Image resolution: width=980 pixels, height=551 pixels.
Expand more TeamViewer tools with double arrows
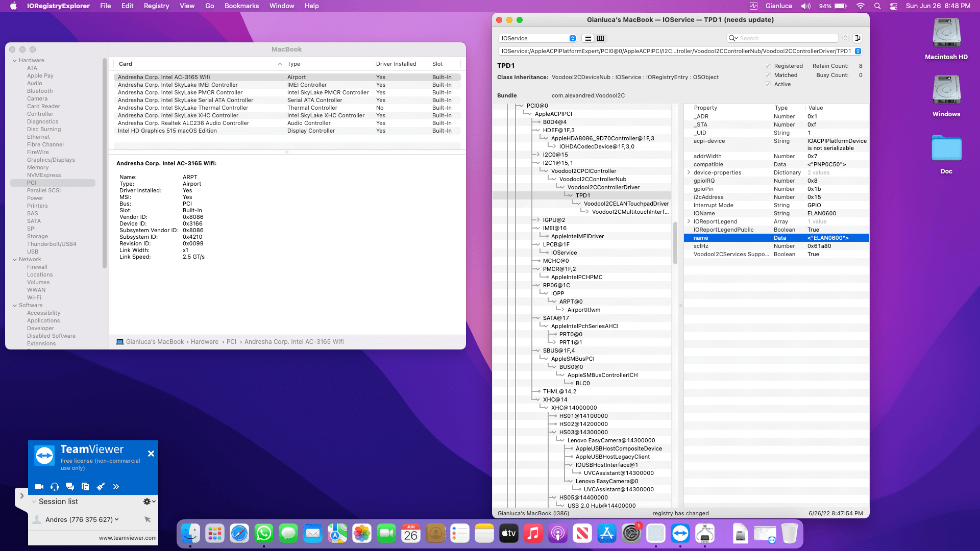(x=116, y=487)
